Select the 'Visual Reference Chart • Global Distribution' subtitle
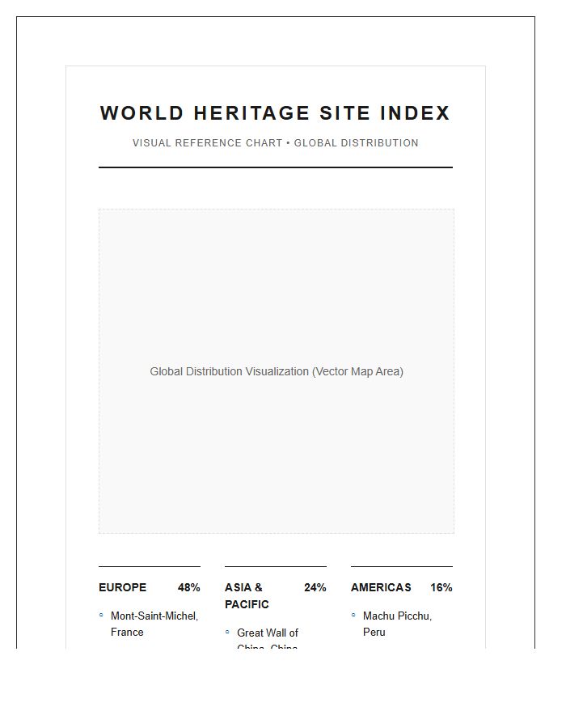Screen dimensions: 566x728 [x=275, y=143]
